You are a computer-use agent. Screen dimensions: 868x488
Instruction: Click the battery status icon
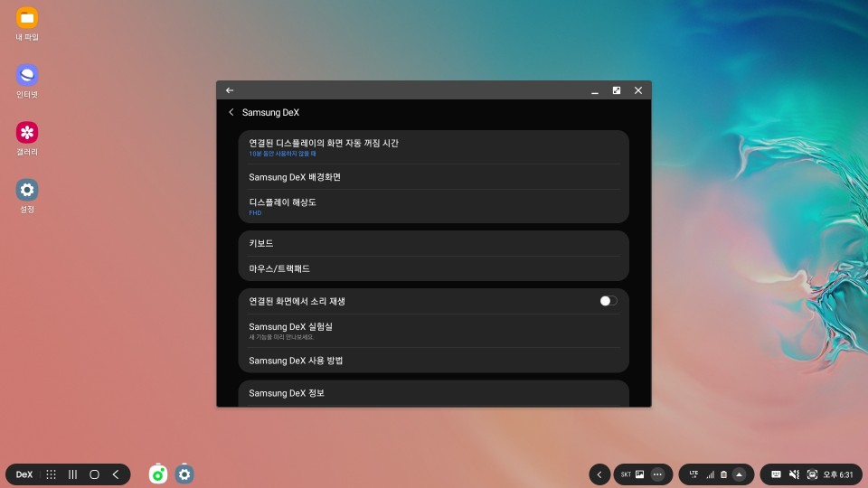723,474
